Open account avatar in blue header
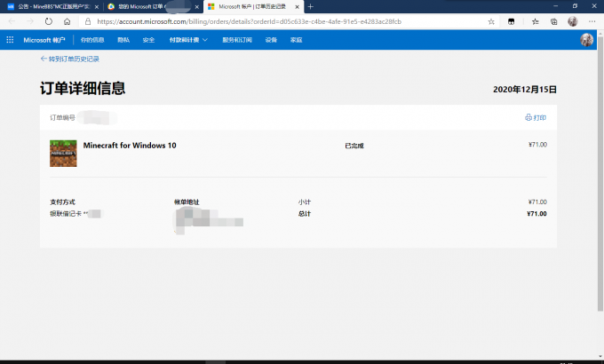Screen dimensions: 604x364 (586, 40)
